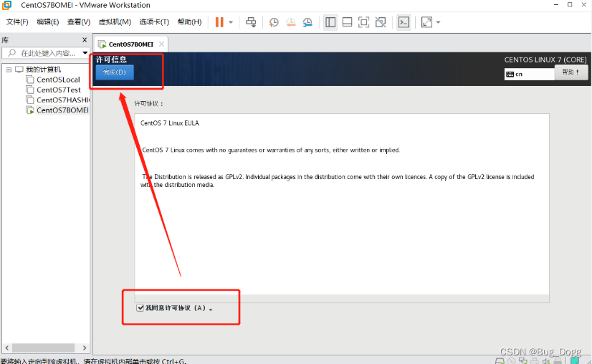Open the 帮助(H) menu
This screenshot has height=364, width=592.
click(x=189, y=22)
